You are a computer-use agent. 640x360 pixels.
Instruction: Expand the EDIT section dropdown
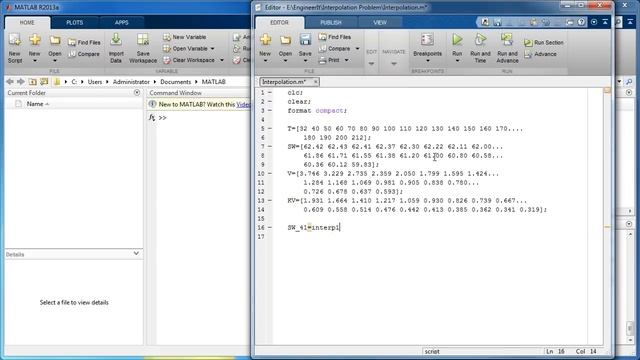click(x=371, y=64)
